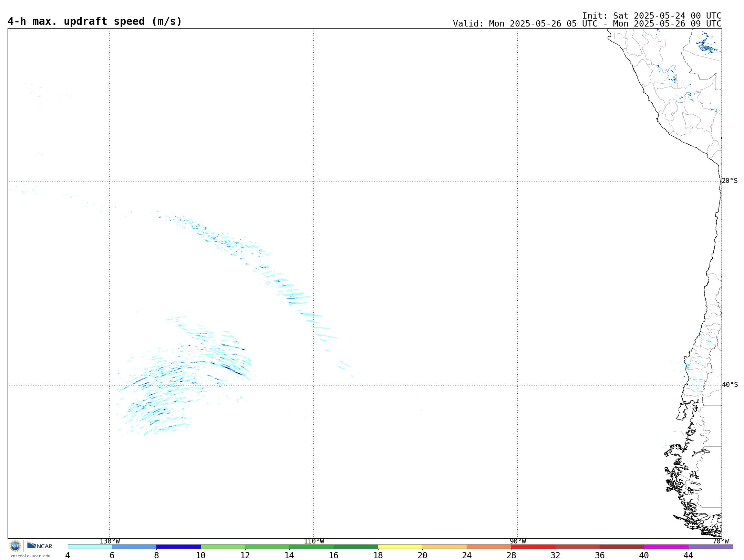Click the colorbar tick label 44
Viewport: 744px width, 560px height.
point(689,556)
